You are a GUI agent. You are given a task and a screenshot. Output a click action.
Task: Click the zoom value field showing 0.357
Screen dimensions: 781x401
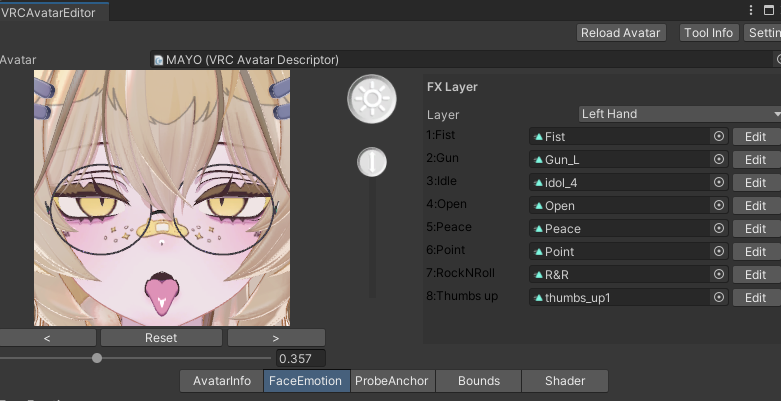[x=301, y=358]
